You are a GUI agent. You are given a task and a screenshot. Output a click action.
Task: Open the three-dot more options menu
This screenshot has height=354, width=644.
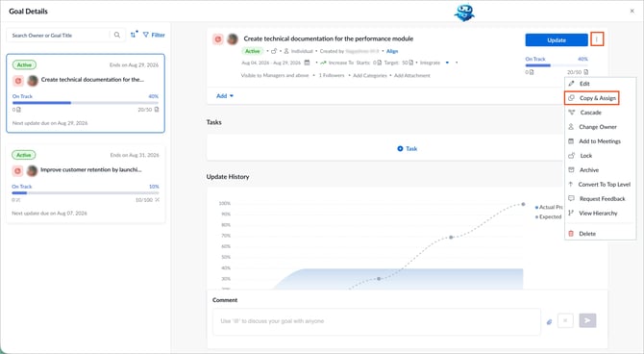597,39
